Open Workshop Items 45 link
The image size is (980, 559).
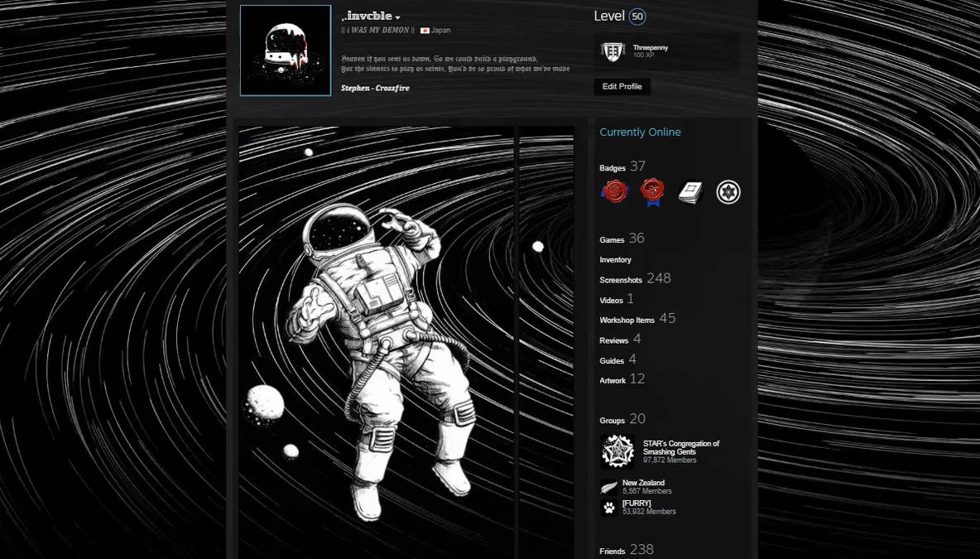click(637, 318)
